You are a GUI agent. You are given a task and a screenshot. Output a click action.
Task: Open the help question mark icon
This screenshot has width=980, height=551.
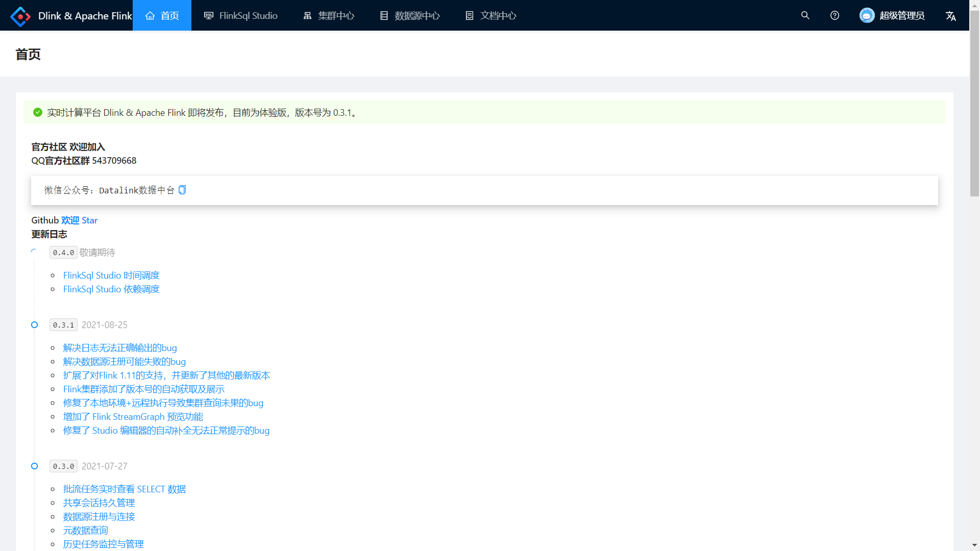[835, 15]
